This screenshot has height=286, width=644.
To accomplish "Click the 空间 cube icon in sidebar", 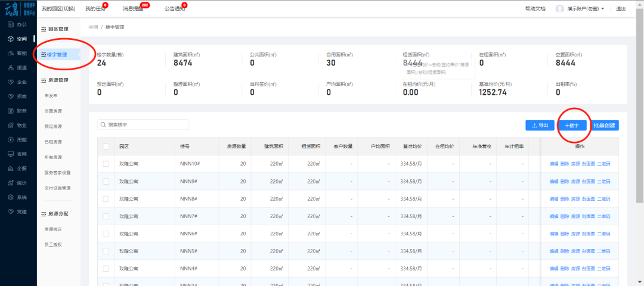I will (x=11, y=39).
